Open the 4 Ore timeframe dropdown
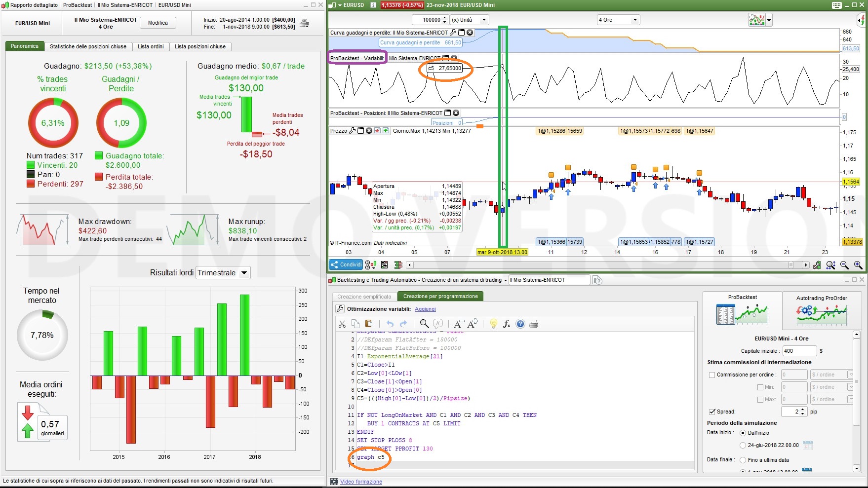The image size is (868, 488). (618, 20)
